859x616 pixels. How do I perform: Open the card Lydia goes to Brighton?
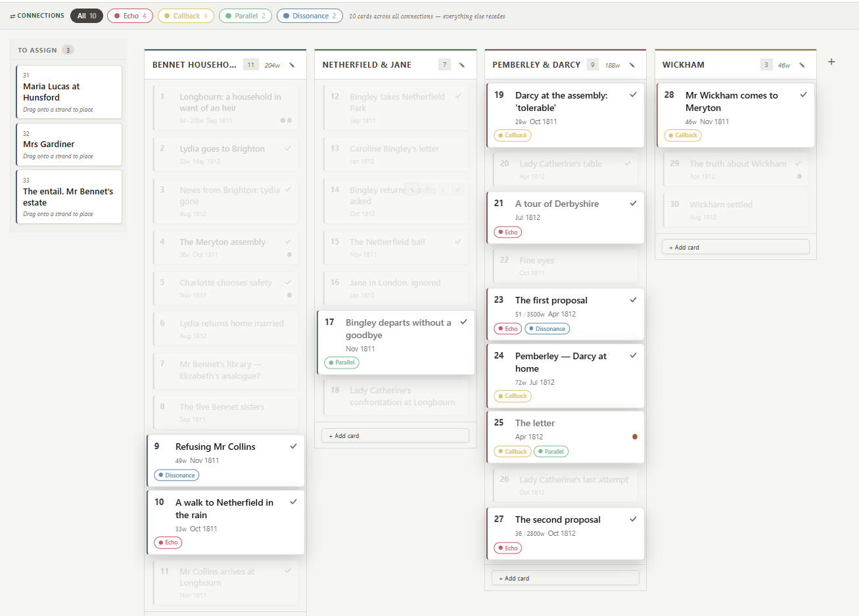(225, 155)
